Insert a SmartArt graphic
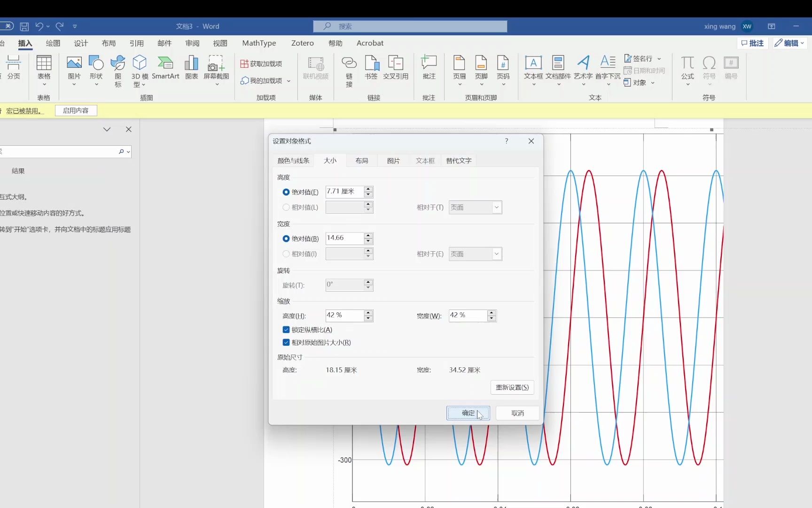 point(165,67)
